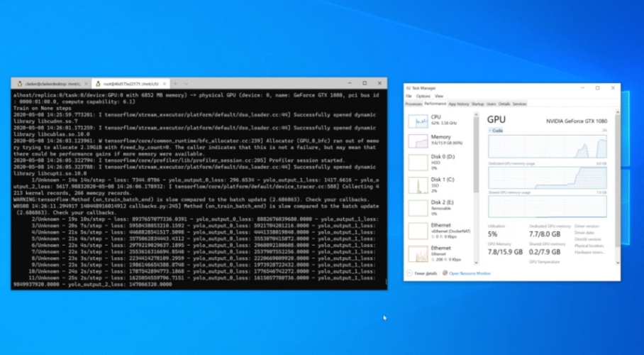This screenshot has width=644, height=355.
Task: Close the root@46d175e22171 terminal tab
Action: point(165,84)
